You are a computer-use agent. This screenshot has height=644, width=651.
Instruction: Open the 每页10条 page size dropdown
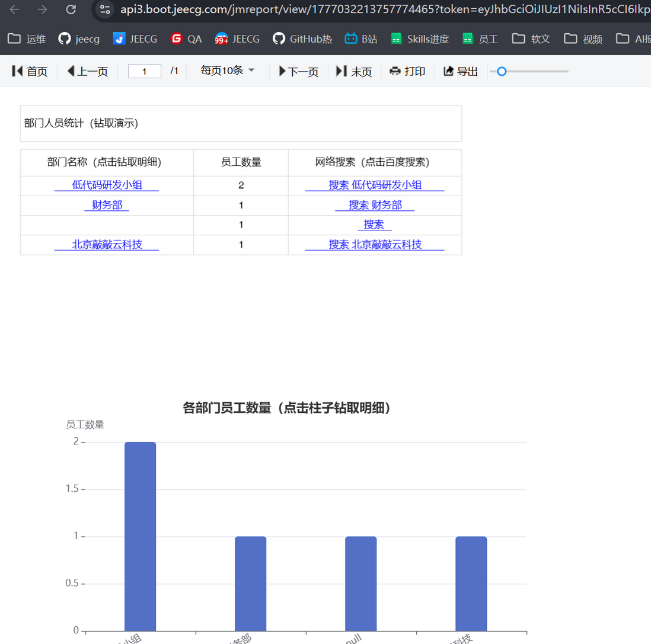coord(226,71)
